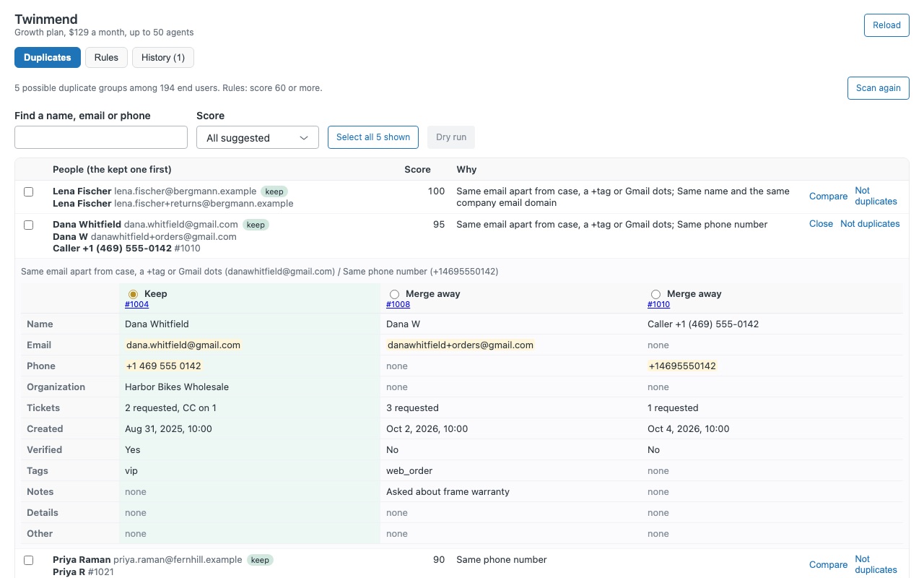This screenshot has width=924, height=578.
Task: Tick the Lena Fischer group checkbox
Action: 29,192
